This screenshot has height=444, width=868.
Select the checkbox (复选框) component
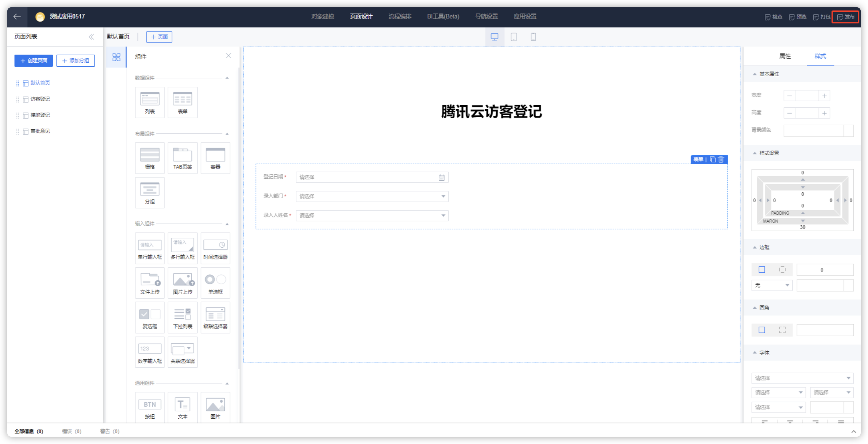150,317
